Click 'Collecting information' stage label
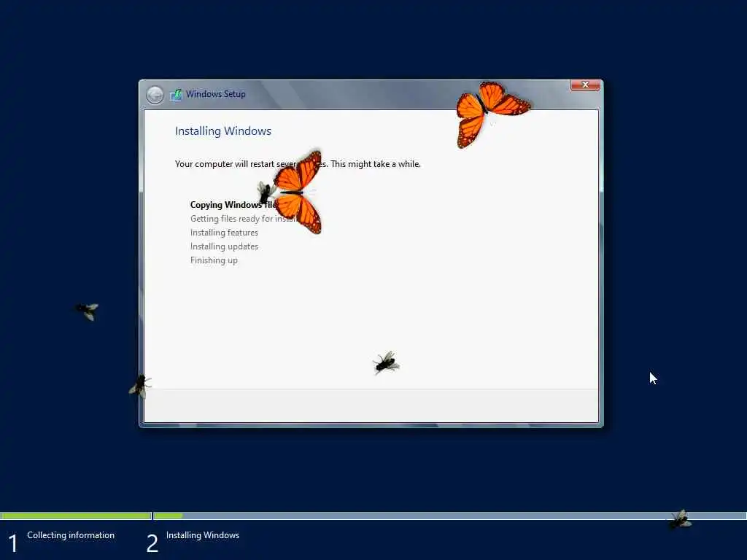The image size is (747, 560). [x=71, y=535]
